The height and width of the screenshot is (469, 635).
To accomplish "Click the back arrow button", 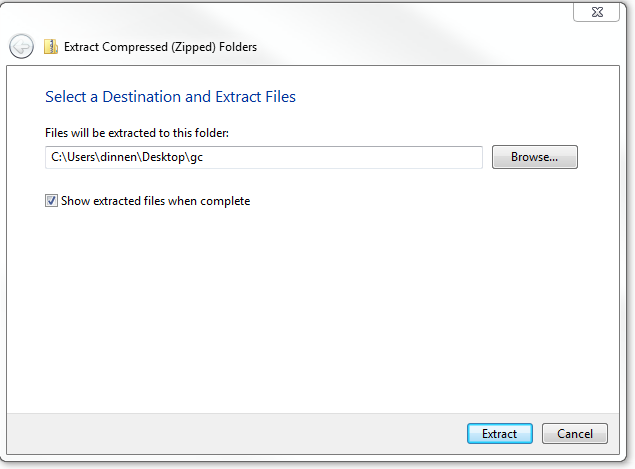I will coord(22,46).
